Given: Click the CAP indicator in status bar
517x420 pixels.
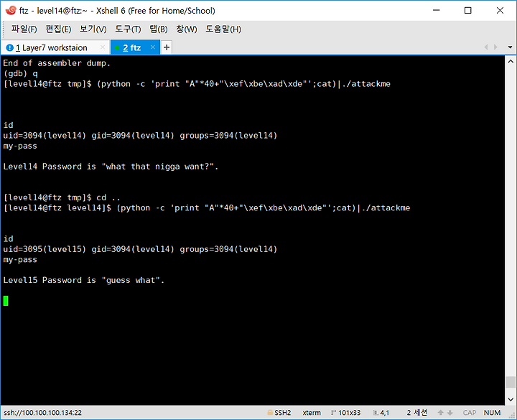Looking at the screenshot, I should pos(469,413).
